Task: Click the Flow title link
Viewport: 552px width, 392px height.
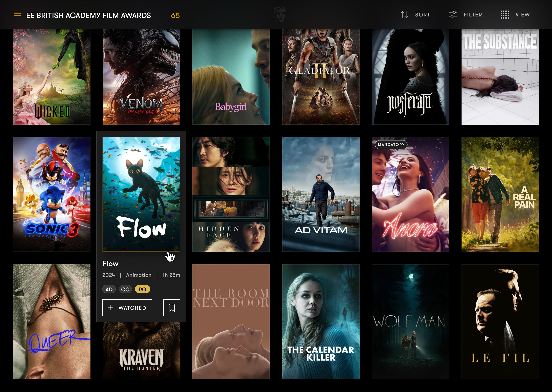Action: (110, 264)
